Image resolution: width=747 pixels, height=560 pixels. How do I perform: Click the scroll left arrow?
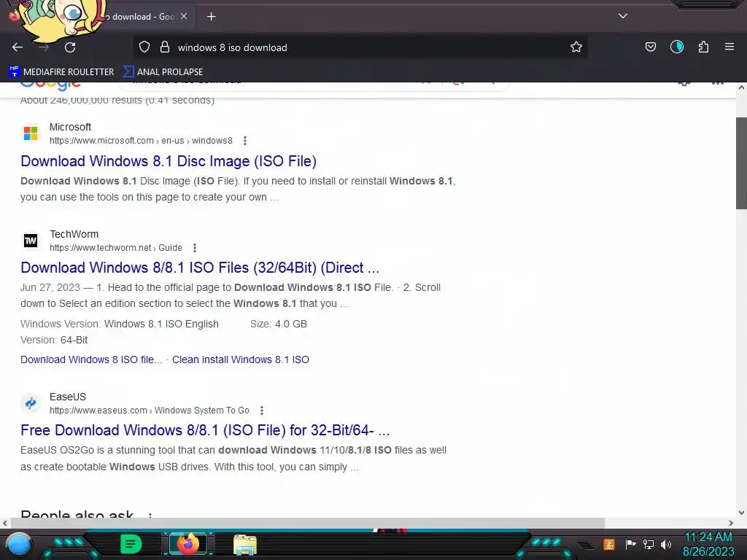pyautogui.click(x=5, y=523)
